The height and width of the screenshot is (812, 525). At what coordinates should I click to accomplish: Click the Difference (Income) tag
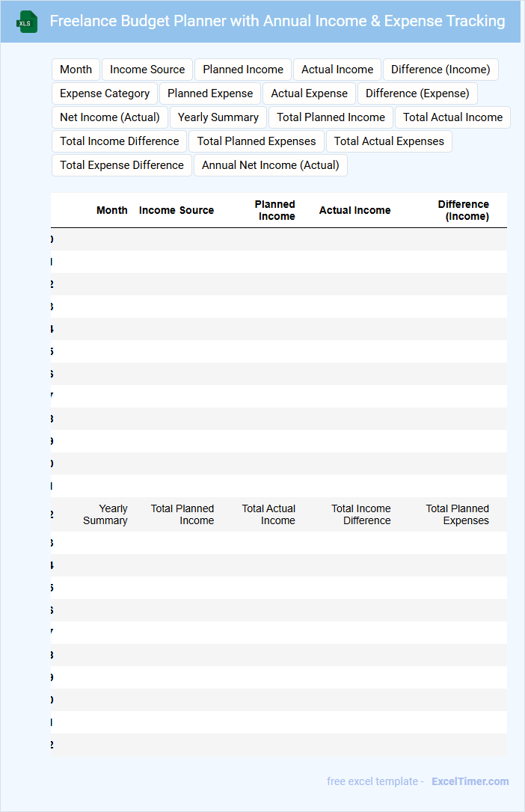point(440,70)
